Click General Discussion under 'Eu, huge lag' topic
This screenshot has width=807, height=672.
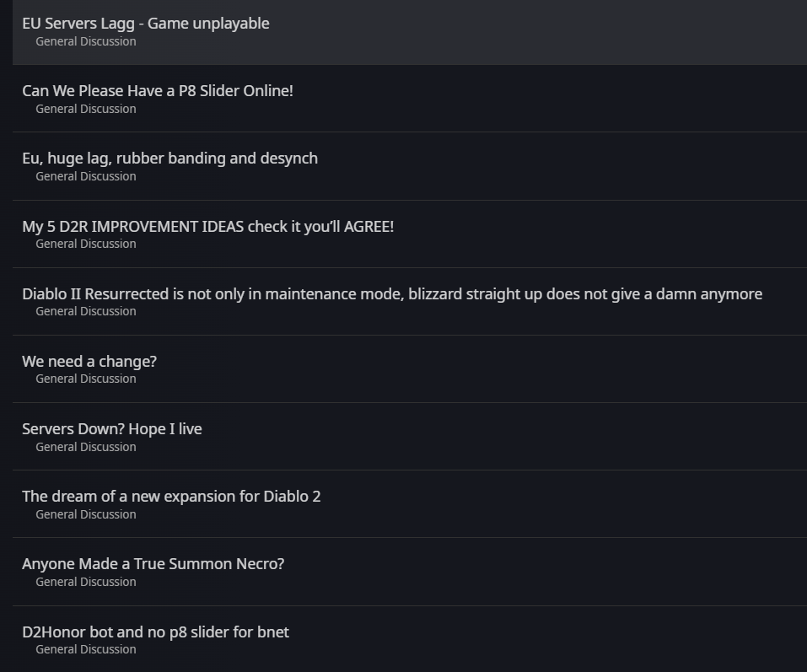click(85, 176)
